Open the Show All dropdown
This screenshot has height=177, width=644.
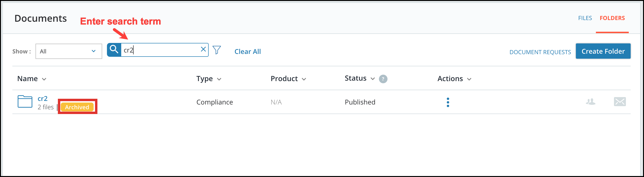pos(69,51)
